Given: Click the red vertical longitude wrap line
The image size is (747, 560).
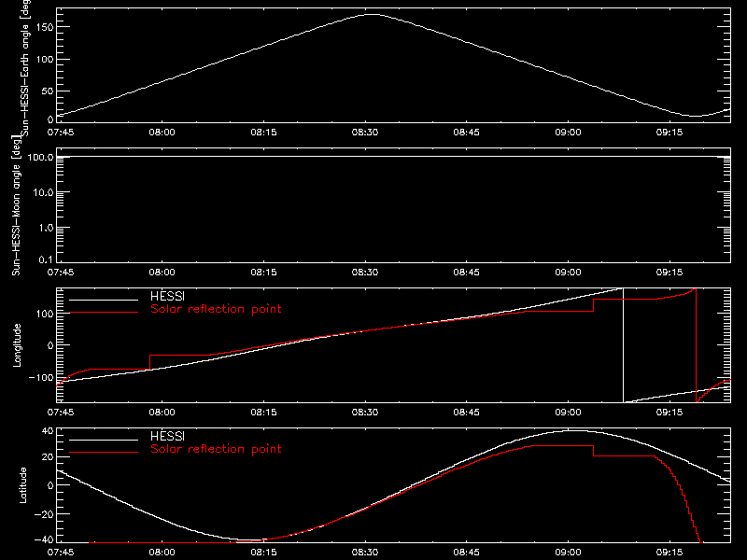Looking at the screenshot, I should 696,345.
